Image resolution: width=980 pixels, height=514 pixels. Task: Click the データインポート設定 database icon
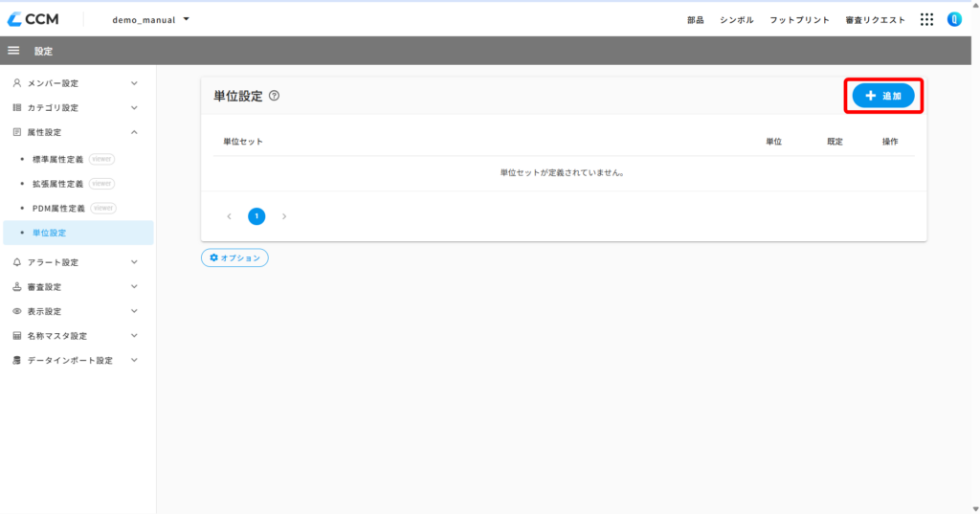point(17,360)
